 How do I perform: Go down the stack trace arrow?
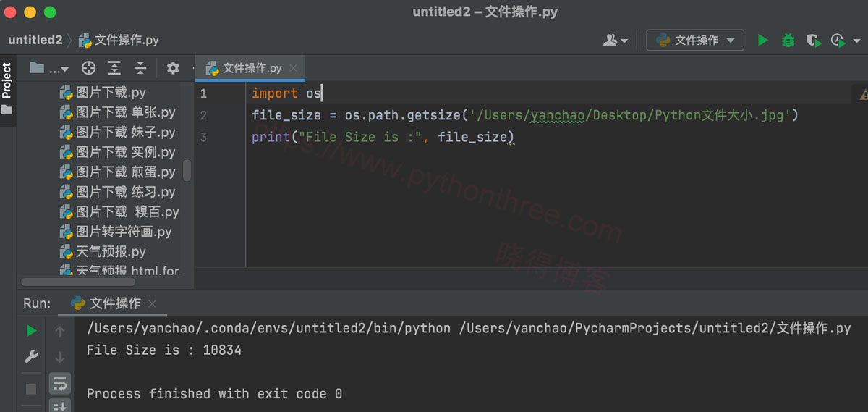[x=60, y=357]
